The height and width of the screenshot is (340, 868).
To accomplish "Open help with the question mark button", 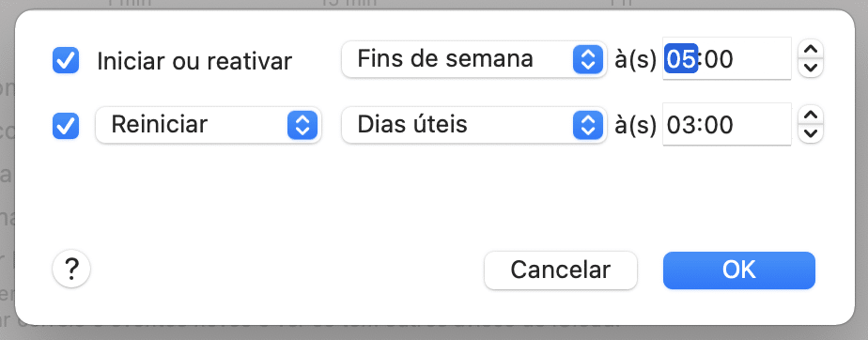I will pos(71,270).
